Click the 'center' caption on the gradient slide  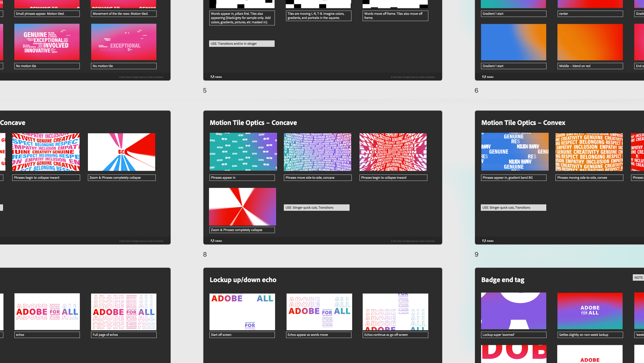590,14
